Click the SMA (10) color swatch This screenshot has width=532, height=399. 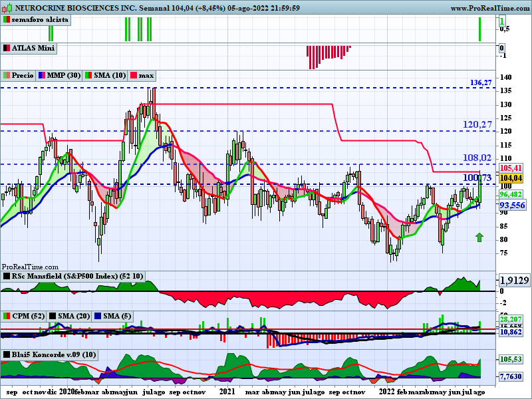click(x=88, y=75)
